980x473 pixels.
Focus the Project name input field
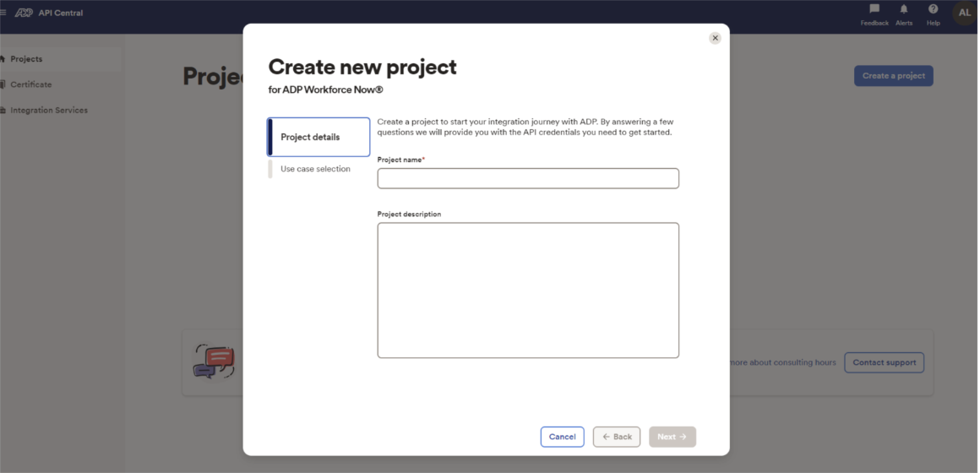coord(528,178)
